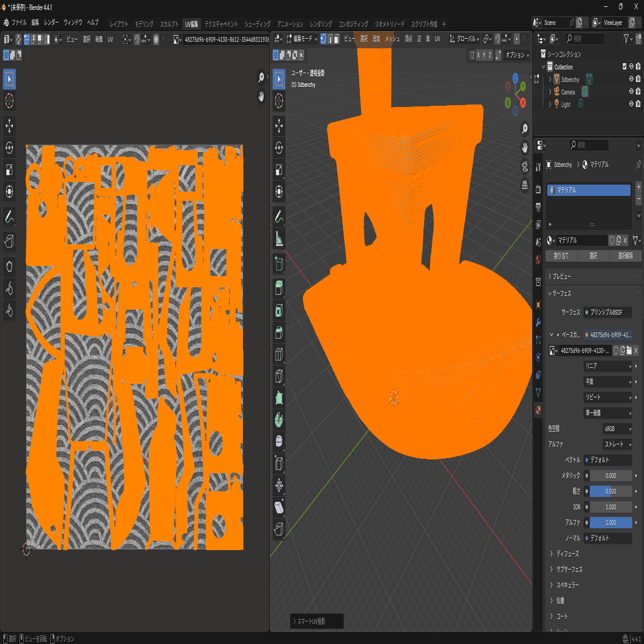The image size is (644, 644).
Task: Select the Spin tool
Action: 279,419
